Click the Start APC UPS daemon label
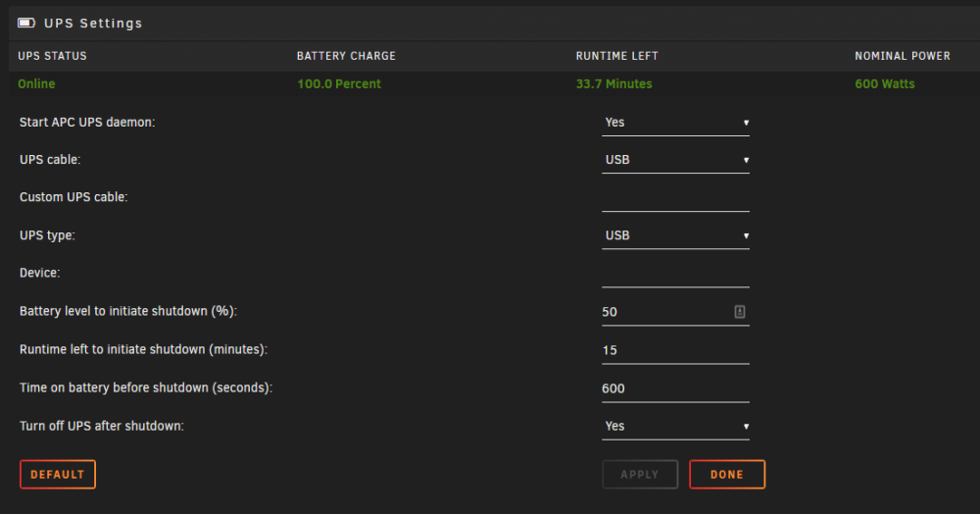This screenshot has width=980, height=514. (87, 123)
